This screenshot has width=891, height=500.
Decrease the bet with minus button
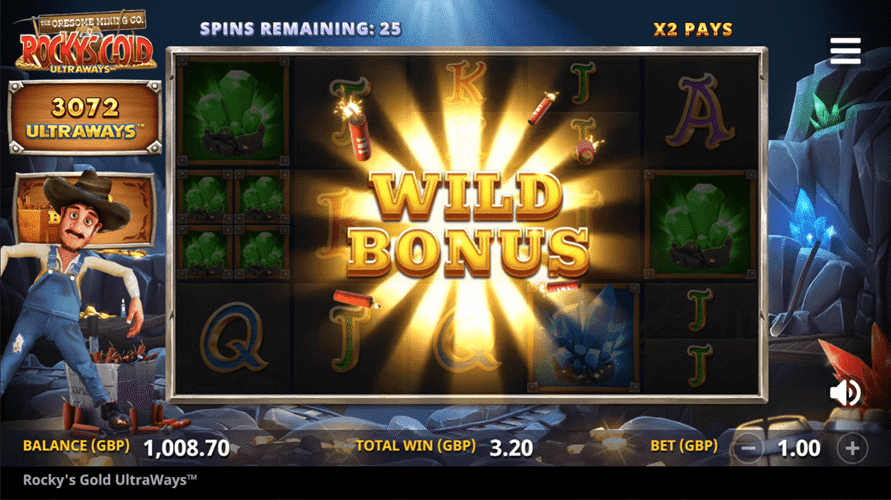pos(748,449)
